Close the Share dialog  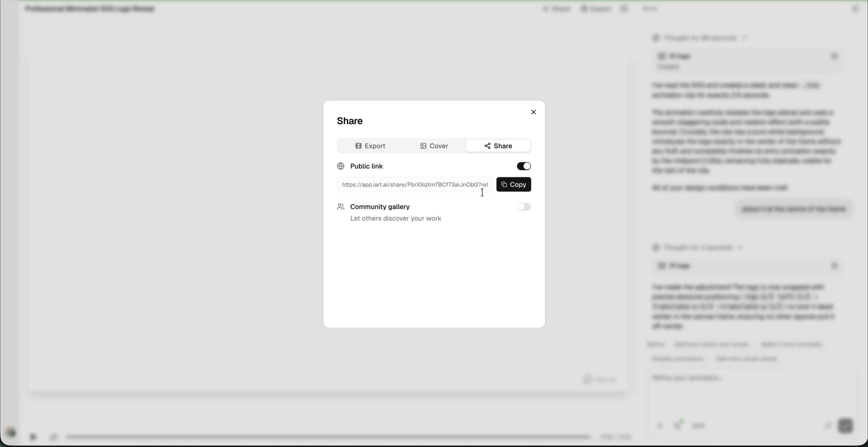(533, 112)
